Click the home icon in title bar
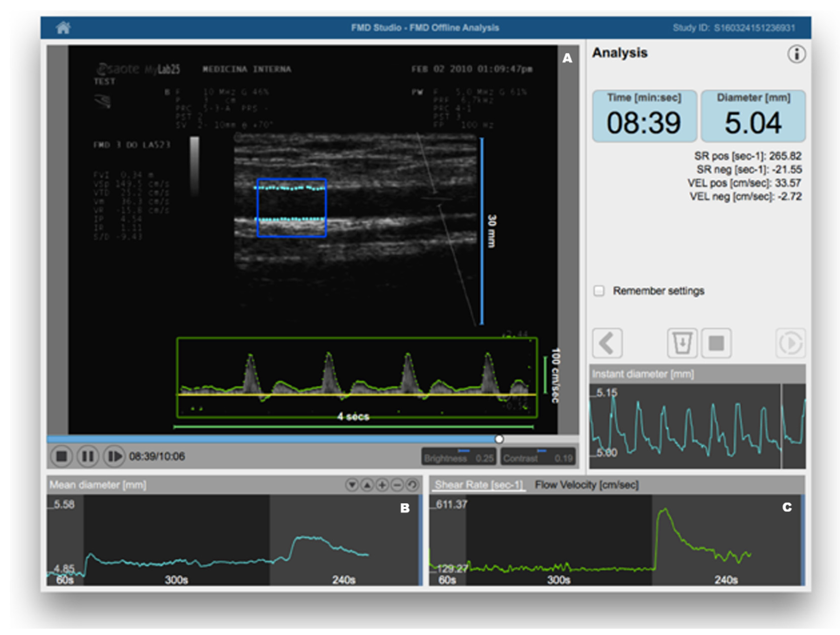 pyautogui.click(x=63, y=28)
